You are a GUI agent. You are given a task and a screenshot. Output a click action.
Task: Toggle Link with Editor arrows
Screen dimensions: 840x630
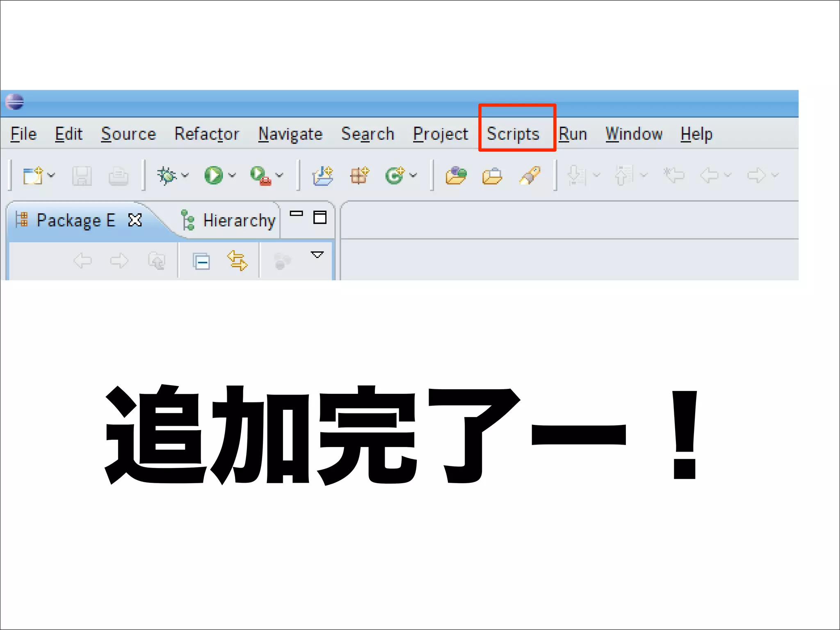click(237, 261)
